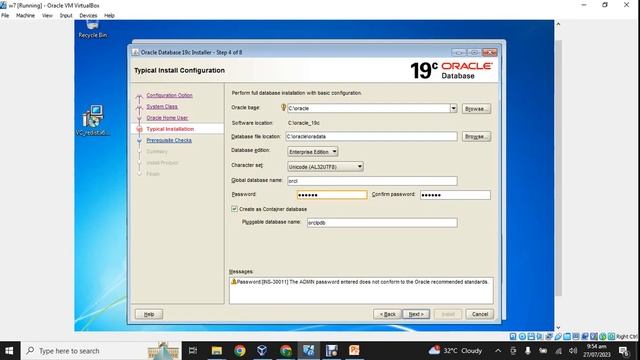This screenshot has width=640, height=360.
Task: Click the INS-30011 password warning message
Action: [362, 282]
